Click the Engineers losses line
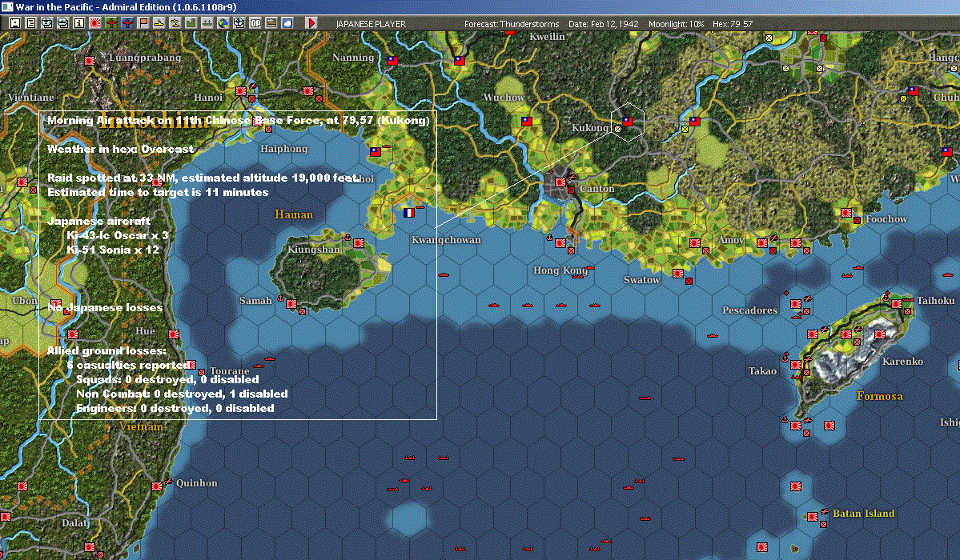The width and height of the screenshot is (960, 560). (x=175, y=408)
